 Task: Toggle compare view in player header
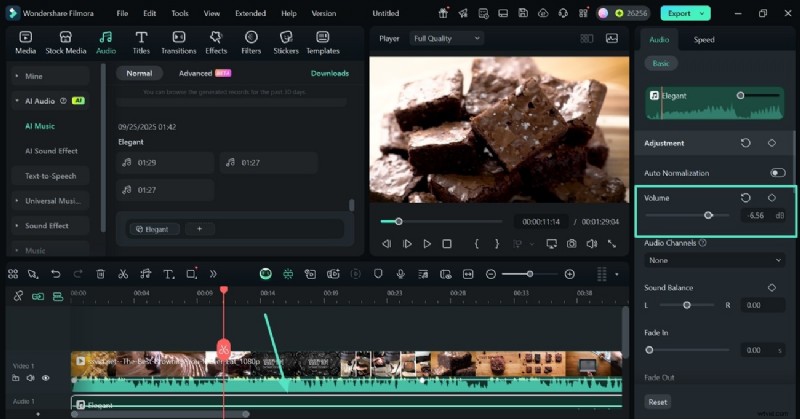pos(587,38)
